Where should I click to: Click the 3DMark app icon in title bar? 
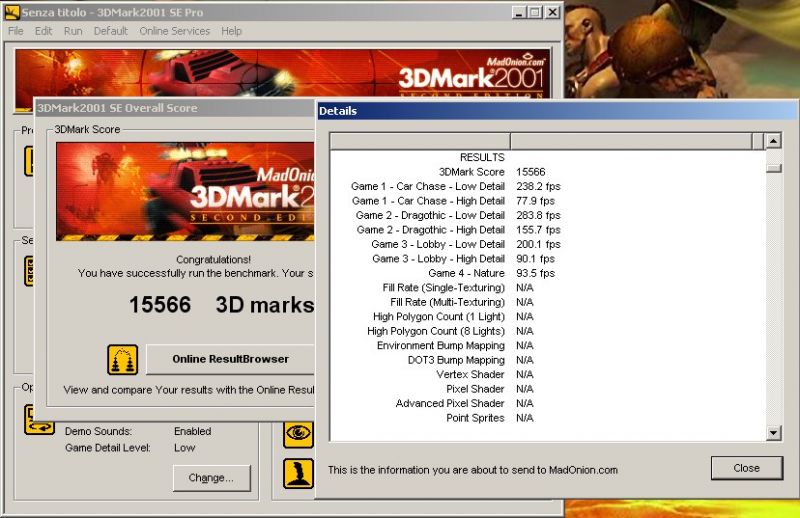point(12,12)
